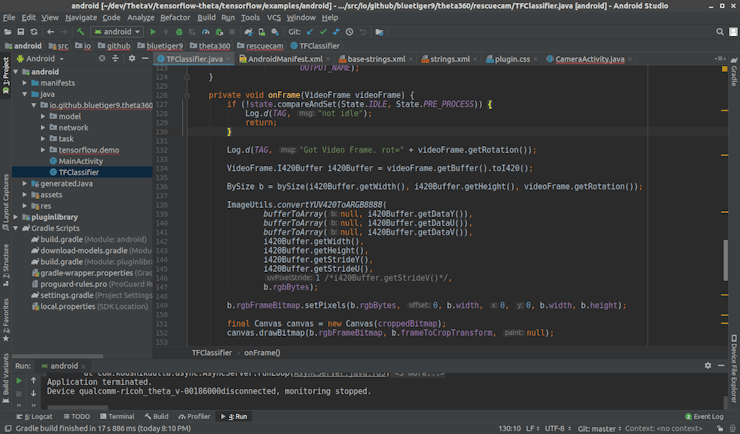Click the Build hammer icon in toolbar
The height and width of the screenshot is (434, 740).
click(82, 32)
